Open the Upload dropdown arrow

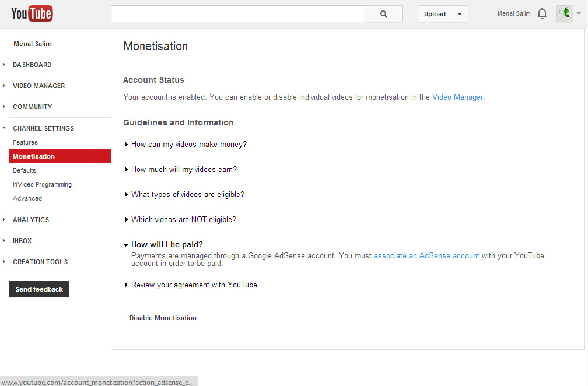click(x=460, y=14)
